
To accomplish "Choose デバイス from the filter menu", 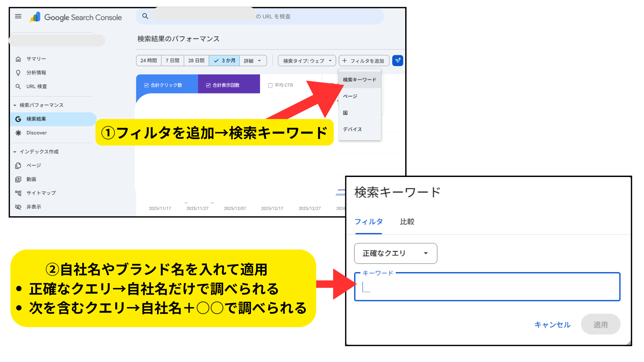I will click(x=353, y=129).
